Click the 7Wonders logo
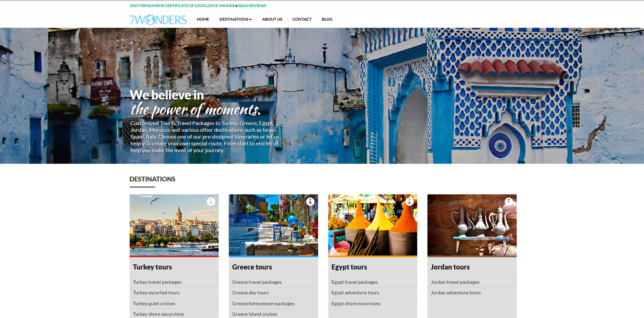Screen dimensions: 644x318 (158, 19)
